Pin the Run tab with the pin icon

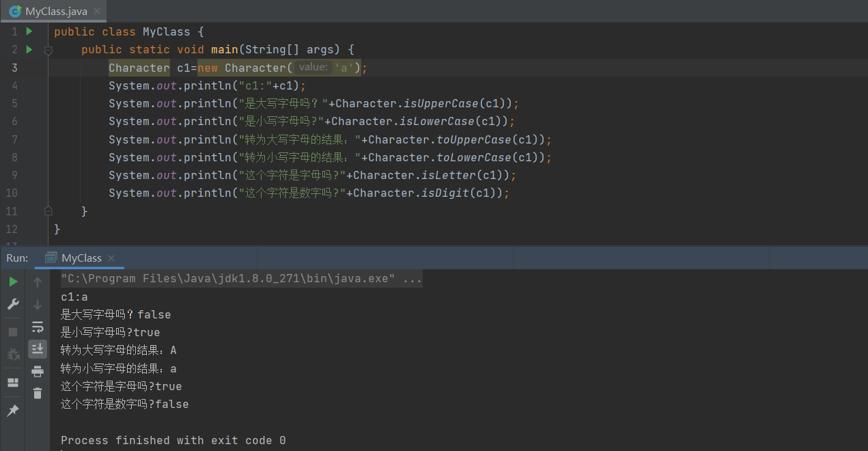point(13,410)
